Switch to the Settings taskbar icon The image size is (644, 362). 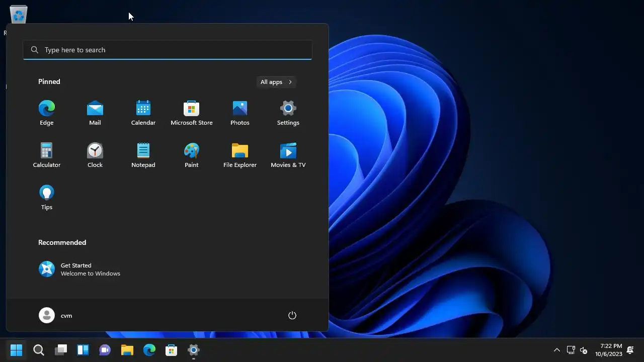(x=194, y=350)
